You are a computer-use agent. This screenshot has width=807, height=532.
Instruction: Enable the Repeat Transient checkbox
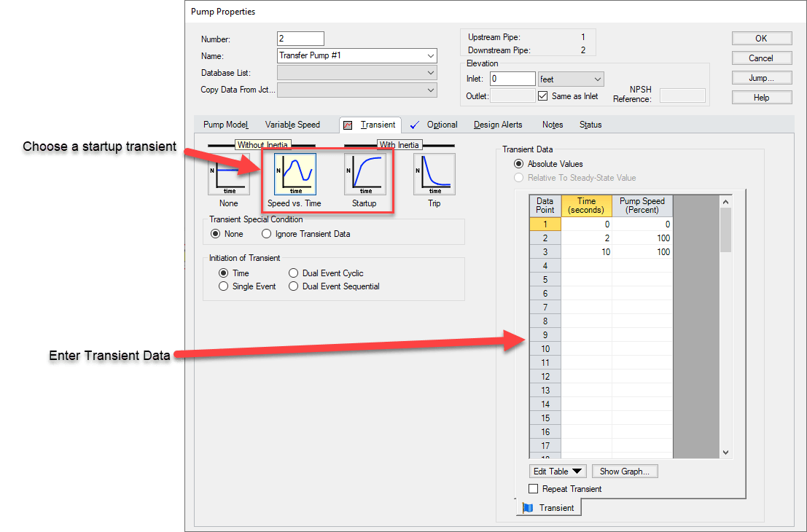[x=533, y=488]
